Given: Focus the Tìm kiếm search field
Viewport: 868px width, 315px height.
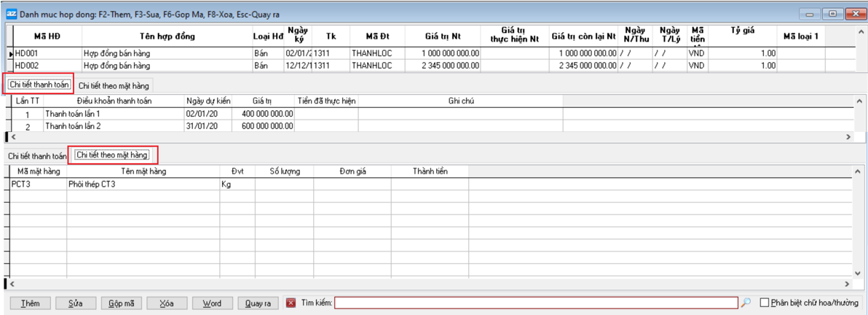Looking at the screenshot, I should pyautogui.click(x=536, y=303).
